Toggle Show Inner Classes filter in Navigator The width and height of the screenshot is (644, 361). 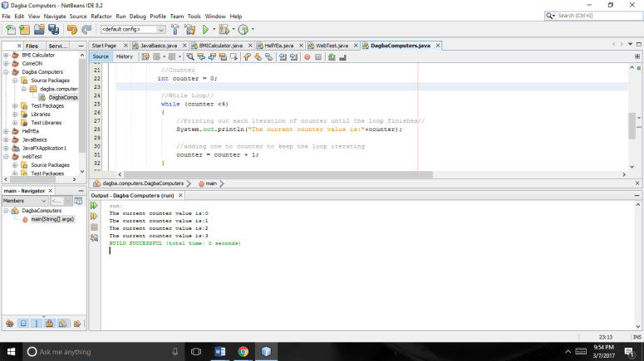(63, 324)
